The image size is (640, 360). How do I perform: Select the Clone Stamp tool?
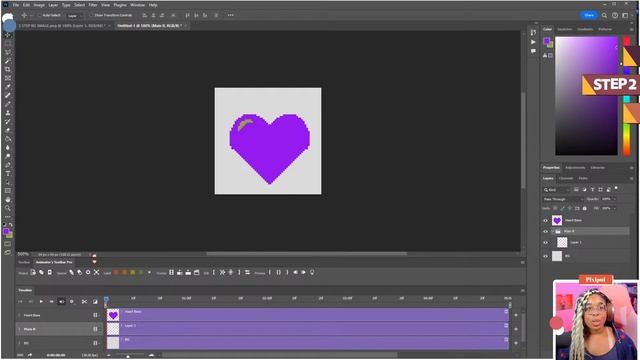8,113
